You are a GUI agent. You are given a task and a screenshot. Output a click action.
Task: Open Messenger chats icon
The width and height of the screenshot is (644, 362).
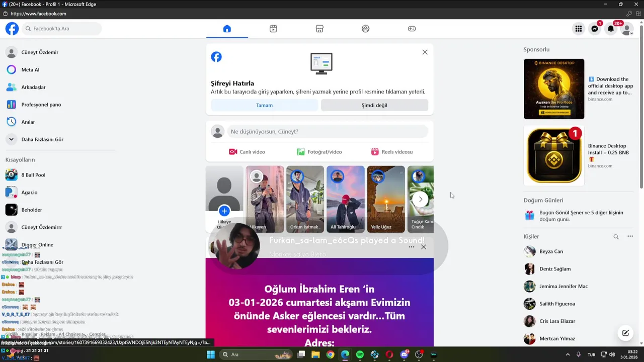point(595,29)
